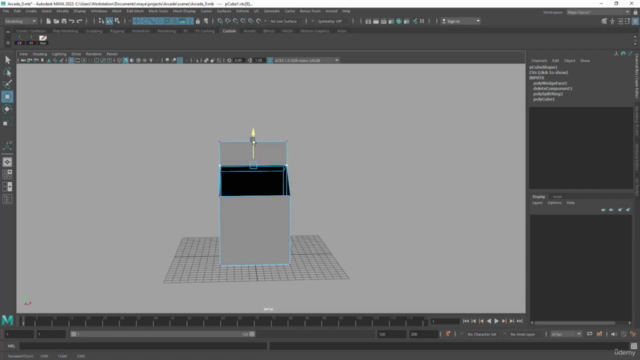640x360 pixels.
Task: Click CVs (click to show) text
Action: pos(548,73)
